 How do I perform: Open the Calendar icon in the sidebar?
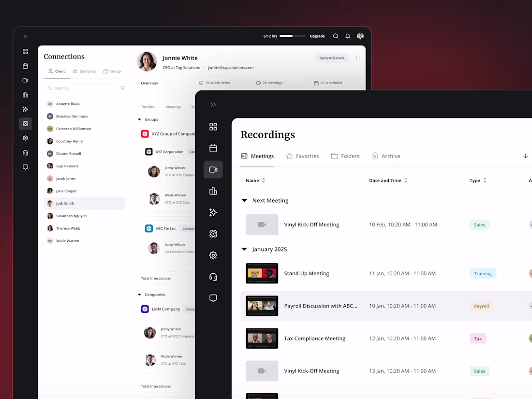pyautogui.click(x=213, y=148)
